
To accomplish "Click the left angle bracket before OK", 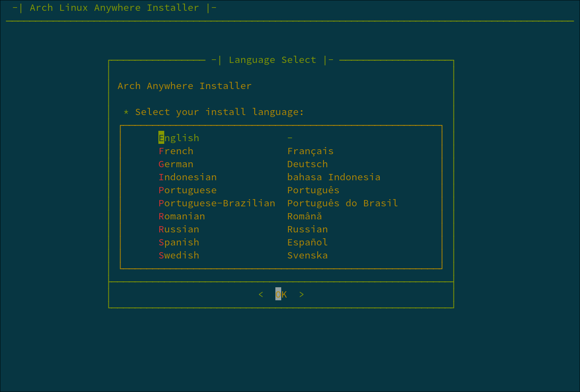I will point(261,294).
